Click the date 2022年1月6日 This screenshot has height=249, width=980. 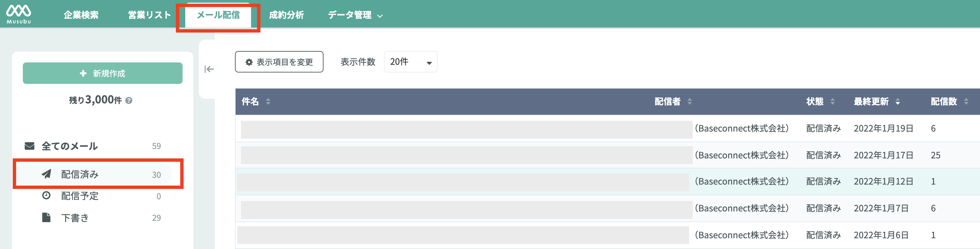click(881, 235)
